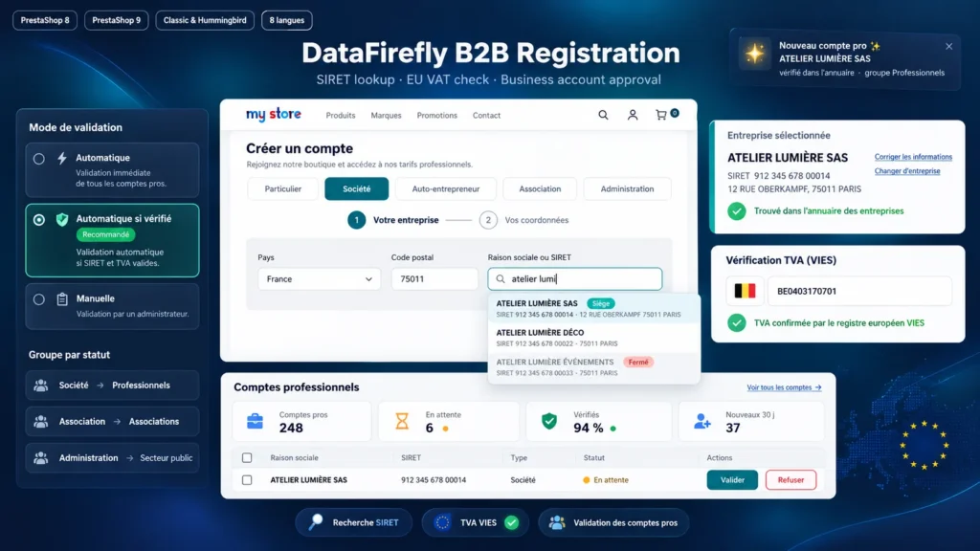Click the Société to Professionnels group row
Screen dimensions: 980x551
point(113,386)
